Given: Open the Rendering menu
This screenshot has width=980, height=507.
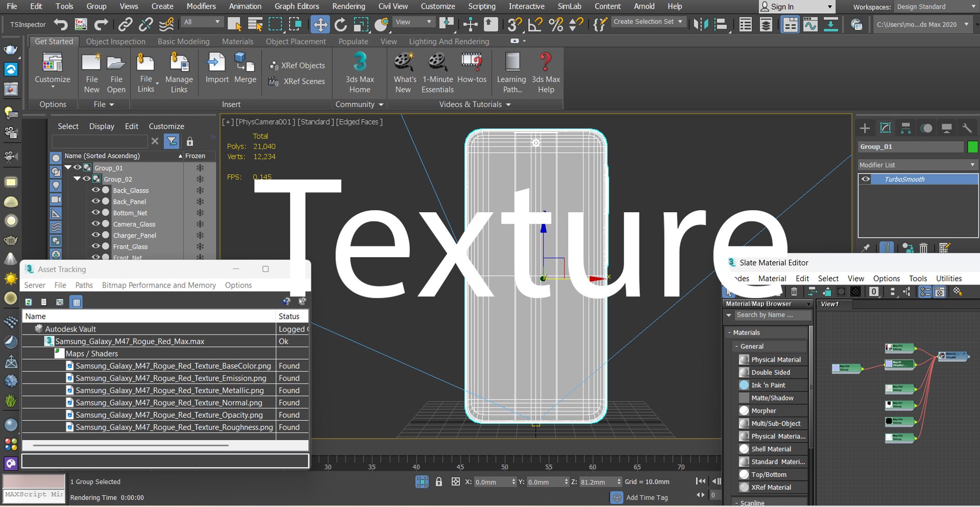Looking at the screenshot, I should click(x=349, y=6).
